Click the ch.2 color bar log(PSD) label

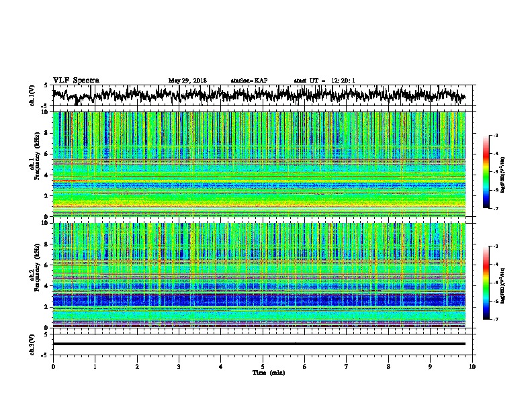point(502,285)
